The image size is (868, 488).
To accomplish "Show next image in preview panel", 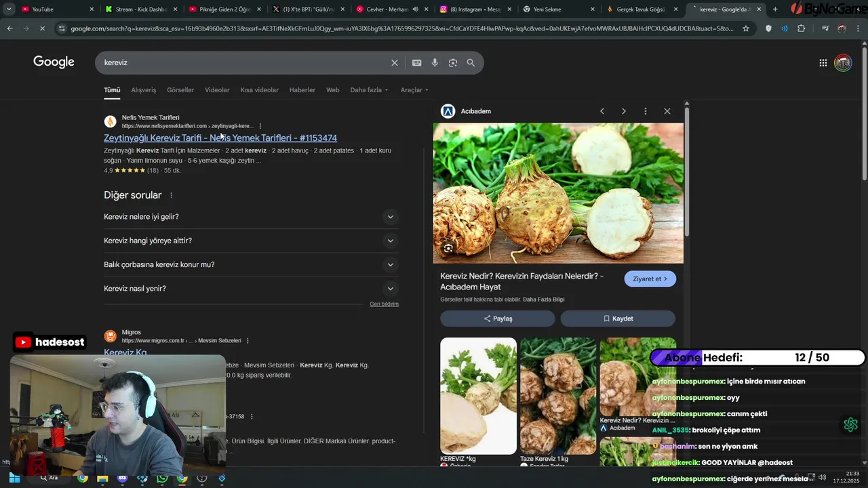I will click(x=624, y=111).
